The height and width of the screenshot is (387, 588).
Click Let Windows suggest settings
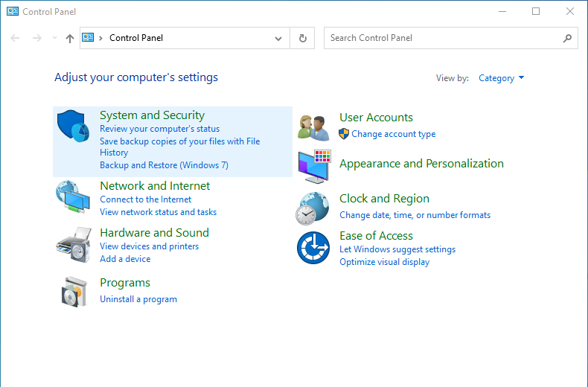pyautogui.click(x=397, y=249)
